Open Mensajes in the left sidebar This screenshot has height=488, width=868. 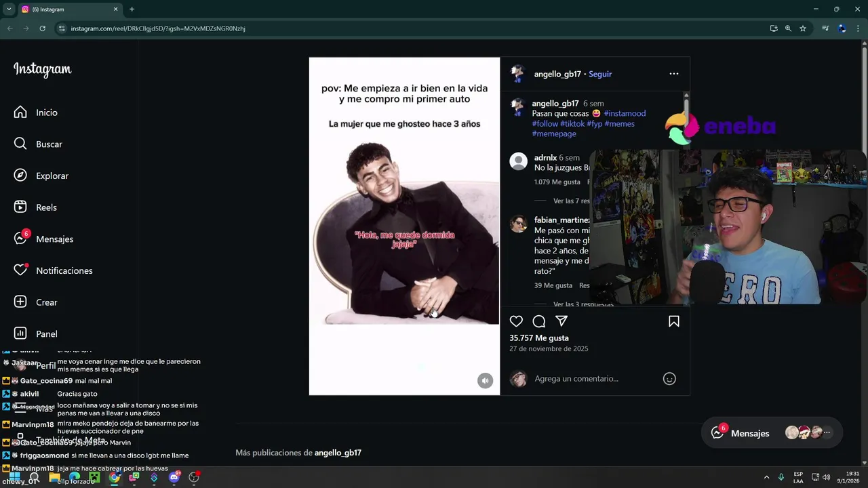[x=44, y=239]
